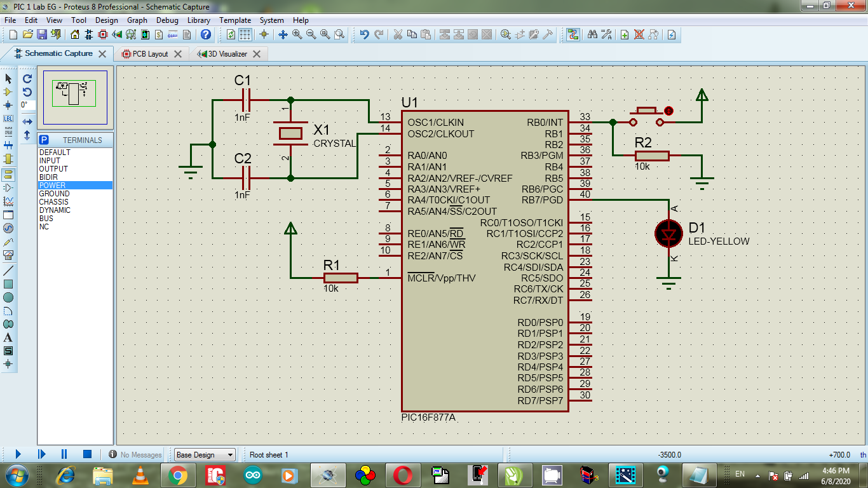Choose Component mode tool
Image resolution: width=868 pixels, height=488 pixels.
[x=8, y=91]
